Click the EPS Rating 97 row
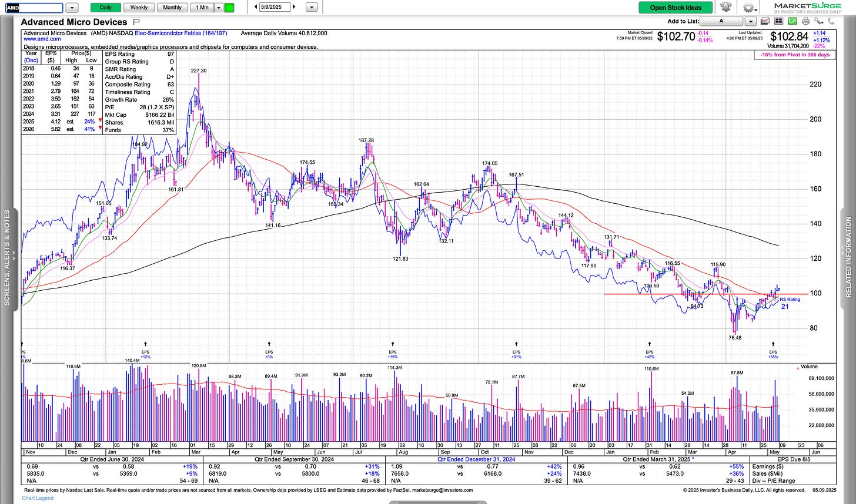Viewport: 856px width, 504px height. pos(139,54)
